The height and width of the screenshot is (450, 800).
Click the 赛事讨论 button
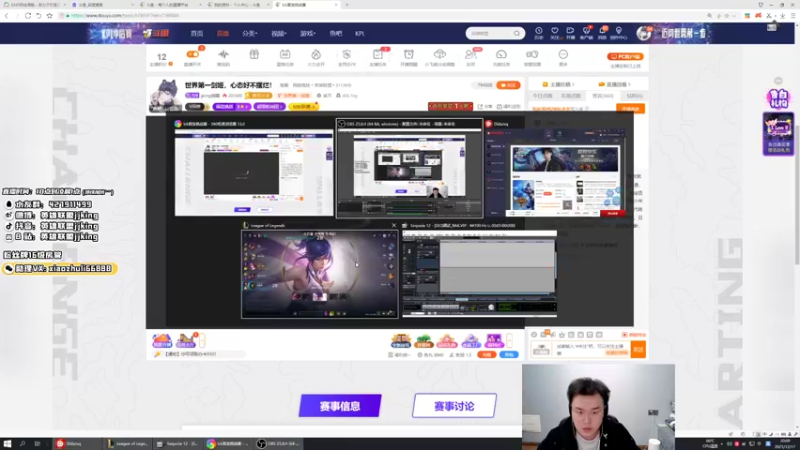[x=454, y=406]
